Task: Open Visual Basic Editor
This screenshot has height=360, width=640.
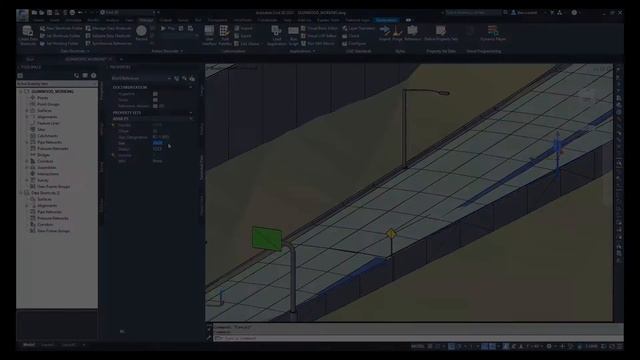Action: (x=320, y=29)
